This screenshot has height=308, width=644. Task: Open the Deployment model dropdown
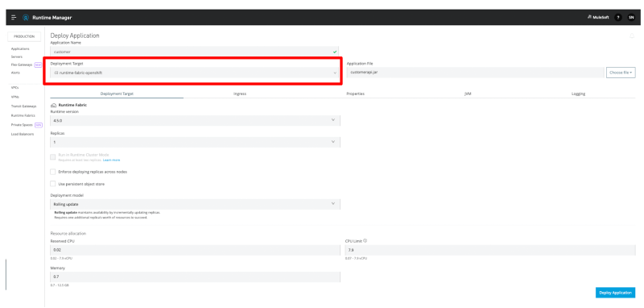coord(195,204)
